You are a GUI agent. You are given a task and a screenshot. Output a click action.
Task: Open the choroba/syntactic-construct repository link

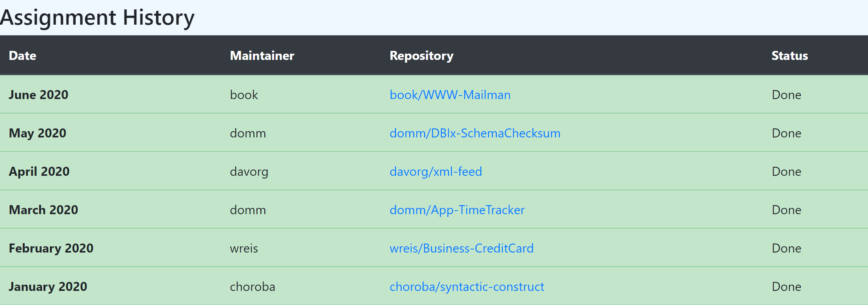[x=467, y=287]
